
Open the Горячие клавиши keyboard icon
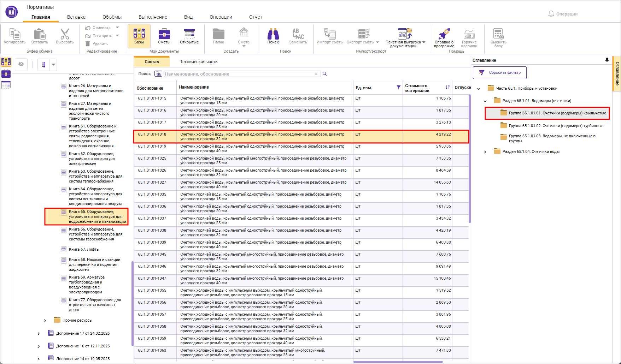[469, 34]
